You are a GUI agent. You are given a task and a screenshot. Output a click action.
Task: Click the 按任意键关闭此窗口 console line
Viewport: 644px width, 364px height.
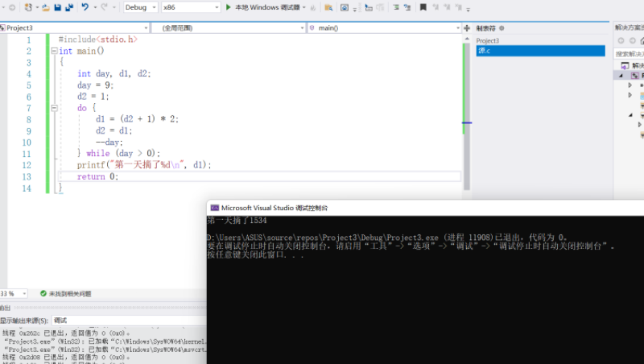(255, 254)
